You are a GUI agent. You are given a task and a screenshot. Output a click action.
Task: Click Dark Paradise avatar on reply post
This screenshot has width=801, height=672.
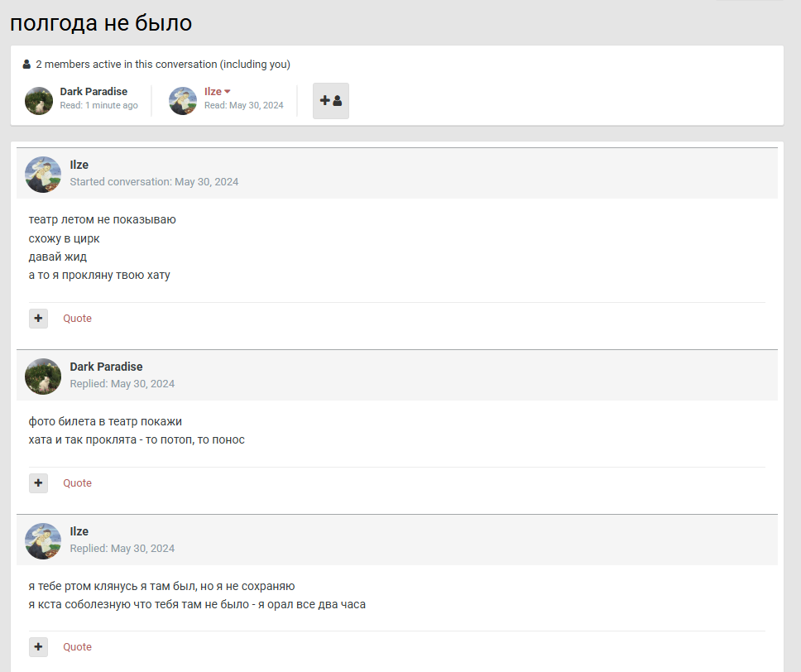point(43,377)
